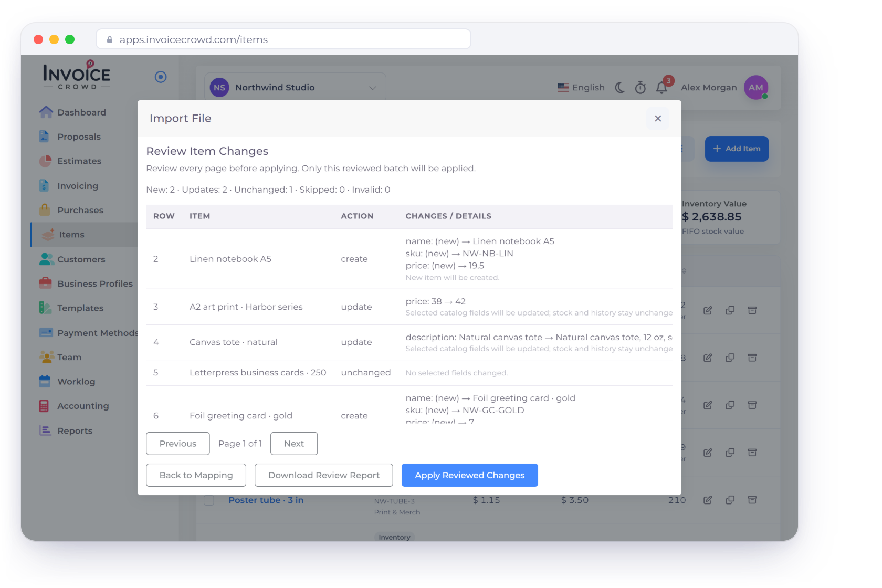
Task: Open the English language selector
Action: pos(581,87)
